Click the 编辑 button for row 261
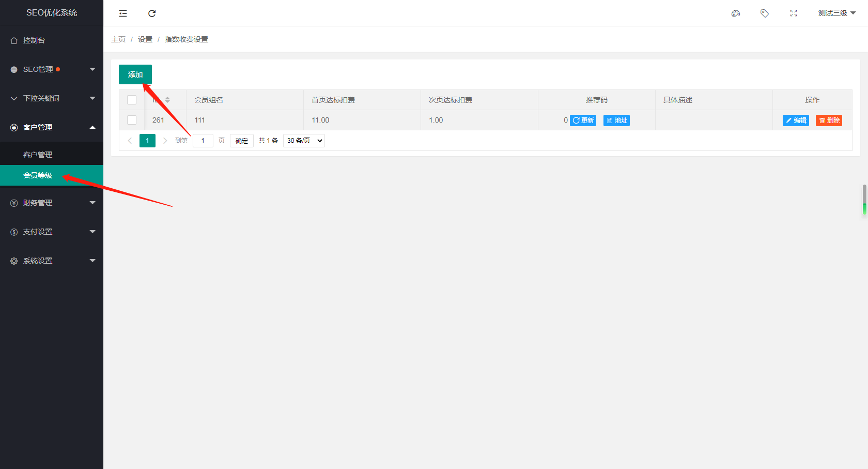The height and width of the screenshot is (469, 868). click(x=796, y=120)
